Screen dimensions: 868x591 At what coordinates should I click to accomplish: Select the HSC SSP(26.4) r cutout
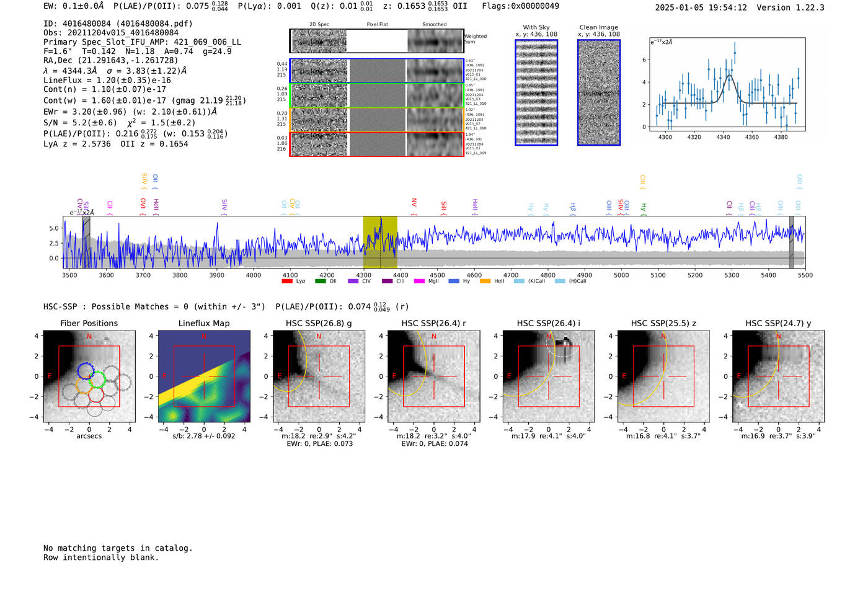point(433,376)
